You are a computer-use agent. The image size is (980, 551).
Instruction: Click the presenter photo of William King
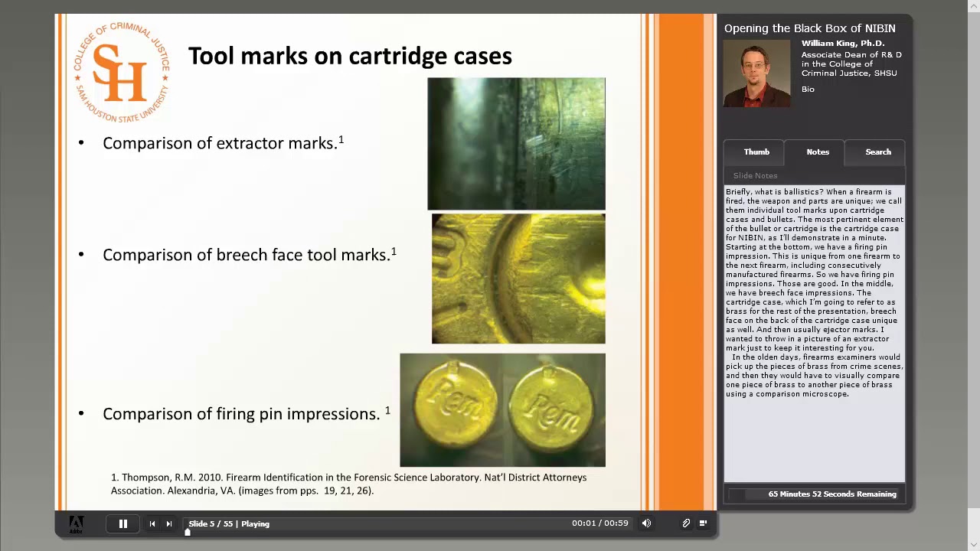756,73
